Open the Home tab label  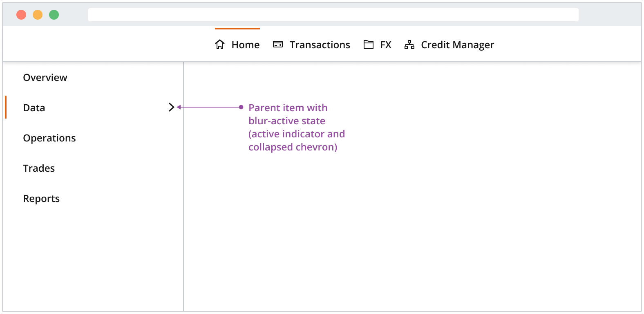[x=245, y=45]
